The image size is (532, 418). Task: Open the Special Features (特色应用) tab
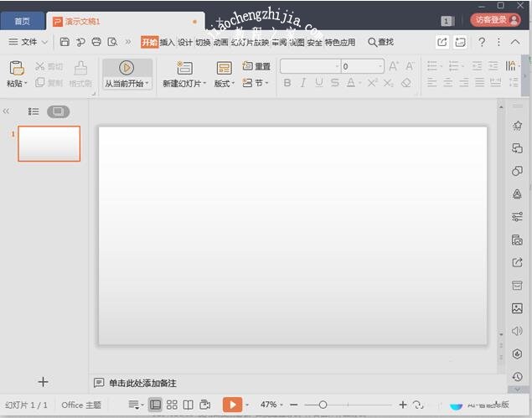coord(340,42)
